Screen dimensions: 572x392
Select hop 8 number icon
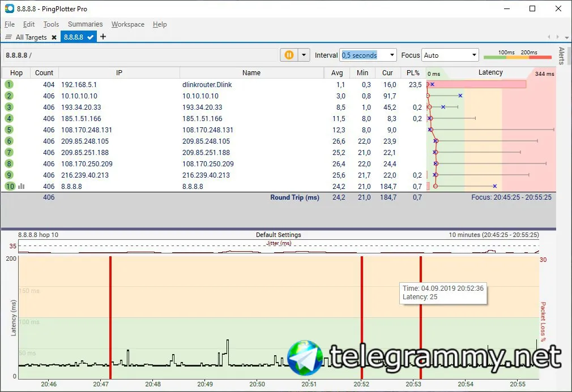(x=8, y=163)
